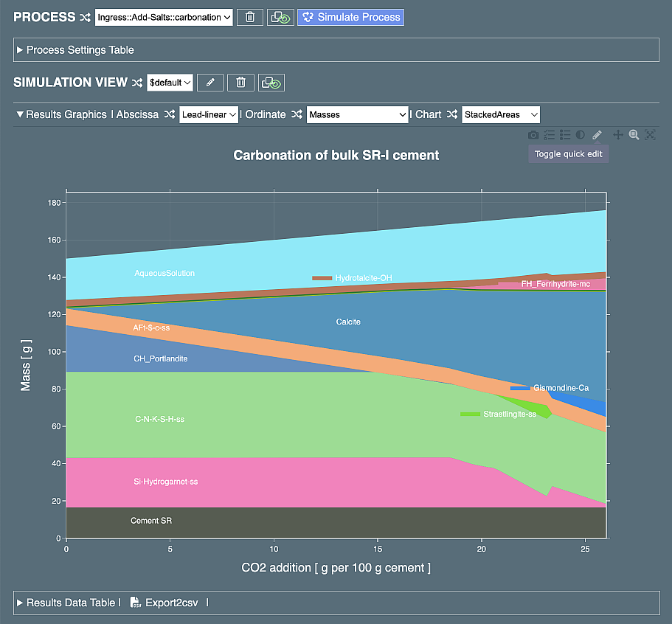672x624 pixels.
Task: Click the Hydrotalcite-OH brown legend swatch
Action: click(322, 278)
